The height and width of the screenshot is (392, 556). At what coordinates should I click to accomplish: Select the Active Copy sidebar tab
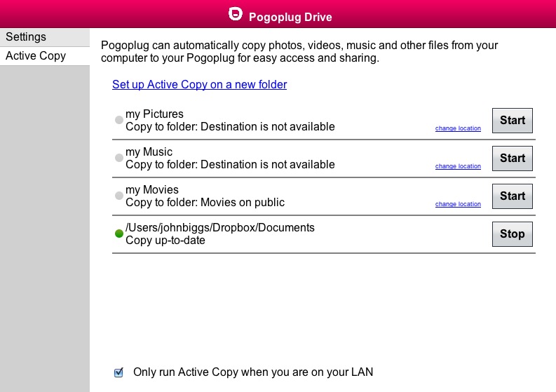tap(45, 56)
